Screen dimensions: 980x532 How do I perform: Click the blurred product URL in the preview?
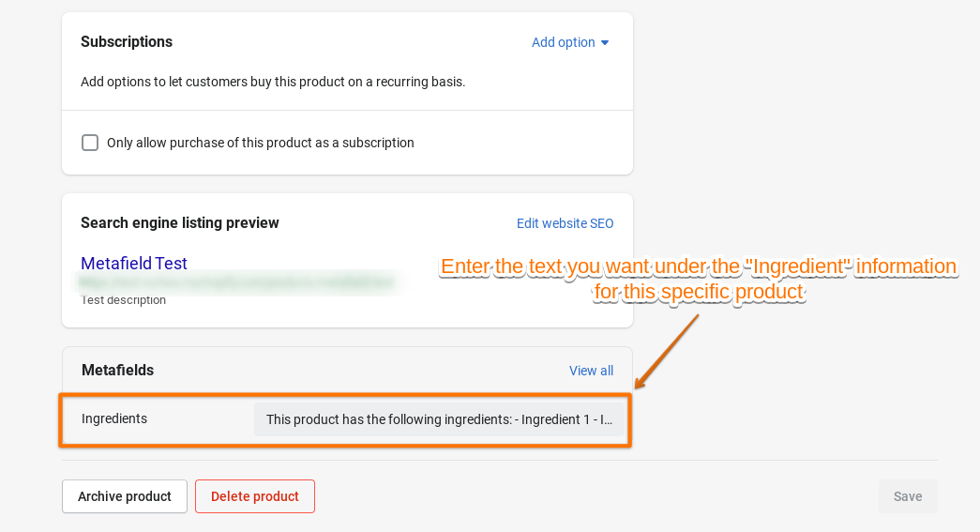pyautogui.click(x=234, y=281)
